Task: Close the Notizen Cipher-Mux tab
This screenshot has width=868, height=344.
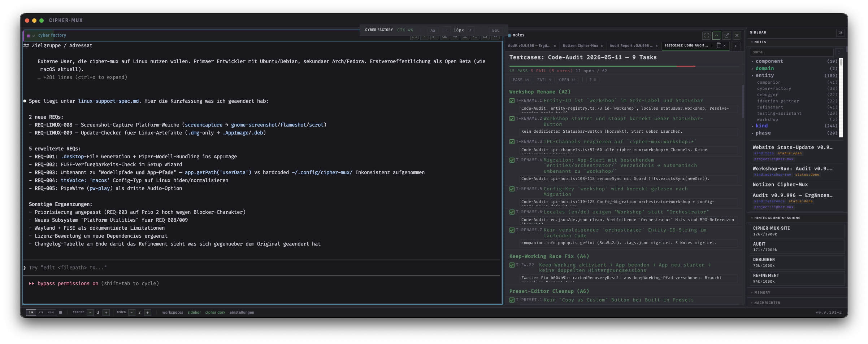Action: [602, 46]
